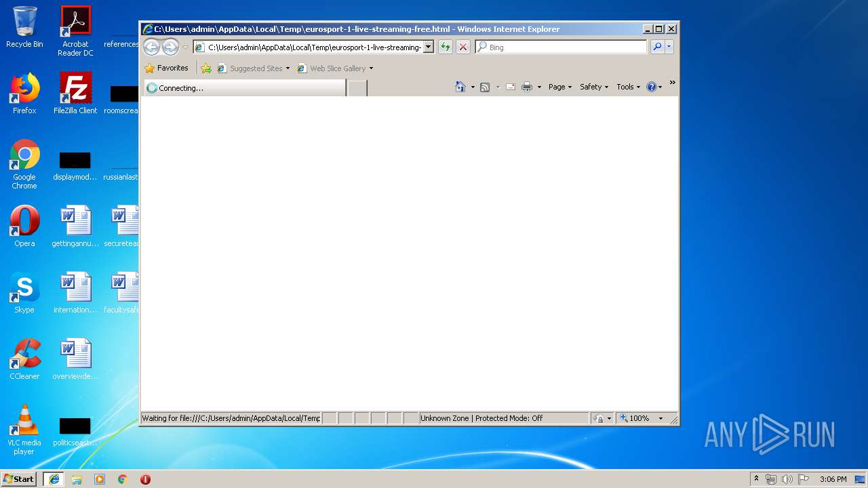Click Waiting for file status text
The height and width of the screenshot is (488, 868).
coord(231,418)
